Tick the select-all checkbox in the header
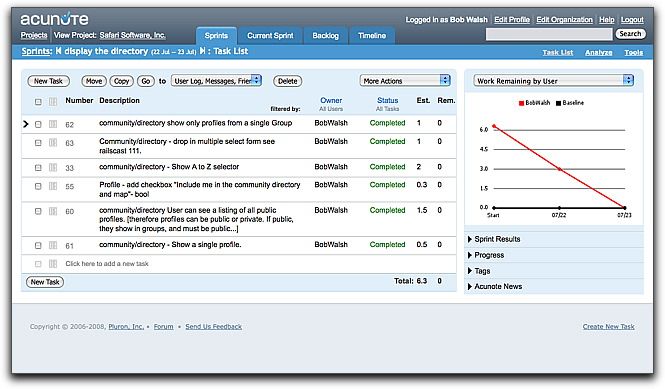The image size is (665, 389). coord(38,102)
